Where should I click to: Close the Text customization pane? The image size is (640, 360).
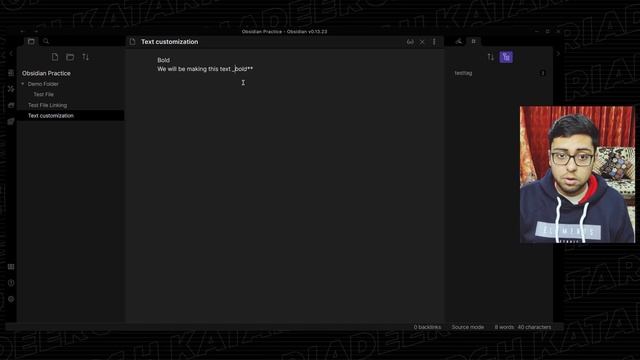[422, 42]
